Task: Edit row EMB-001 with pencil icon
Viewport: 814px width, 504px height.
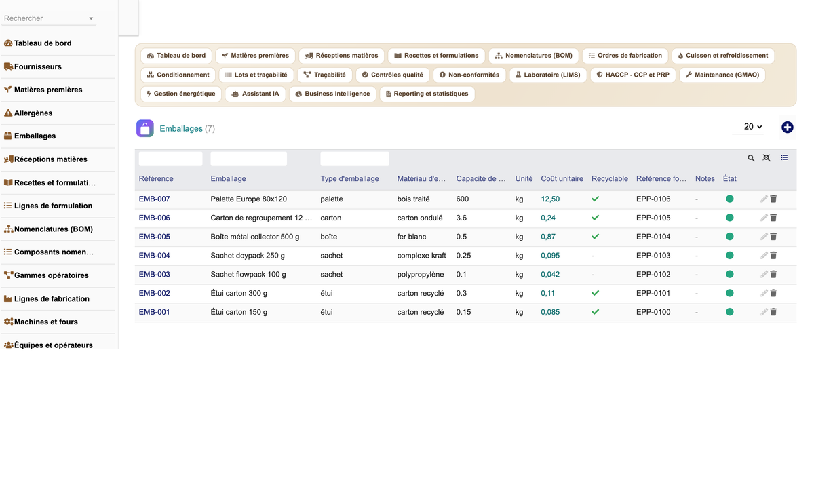Action: (764, 312)
